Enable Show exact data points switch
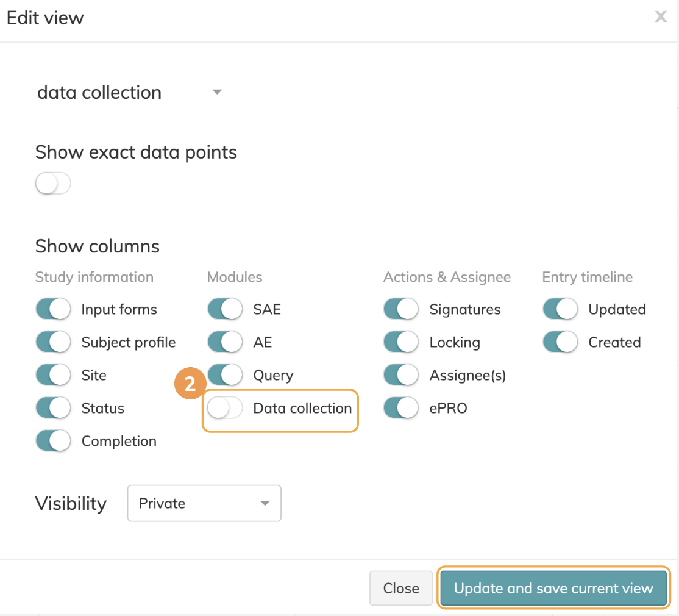The height and width of the screenshot is (616, 679). point(53,184)
